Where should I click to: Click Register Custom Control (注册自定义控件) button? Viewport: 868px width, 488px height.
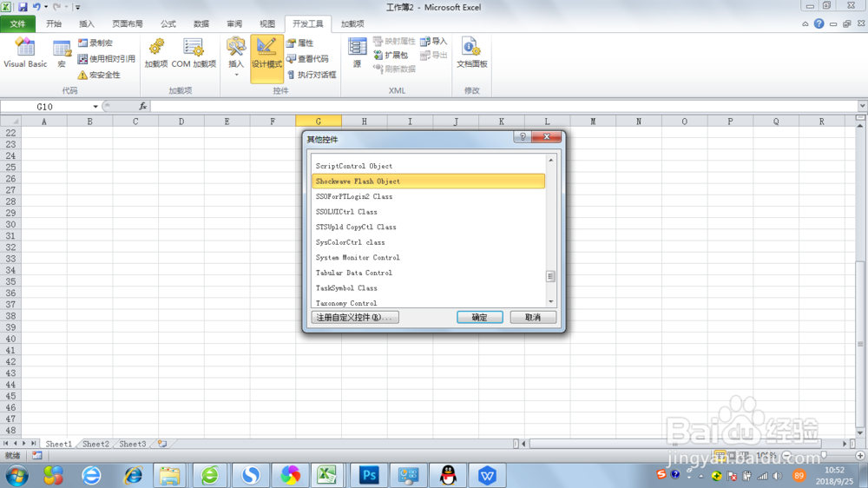355,318
